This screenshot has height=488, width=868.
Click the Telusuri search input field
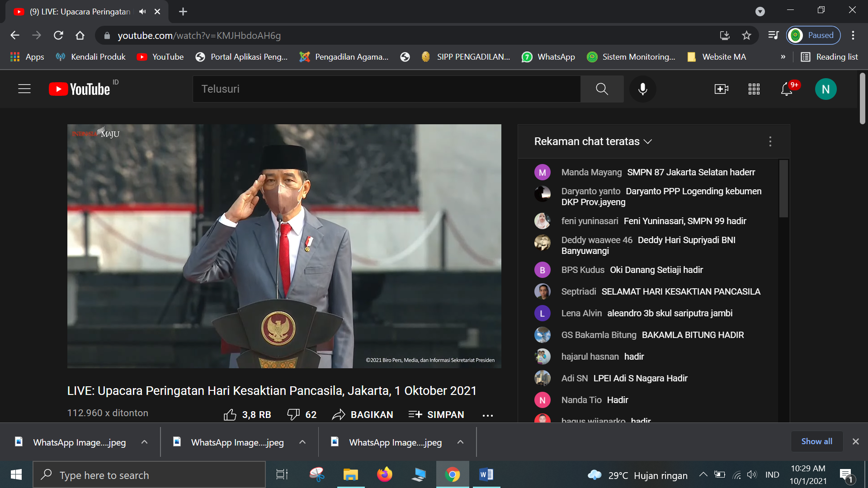coord(387,89)
